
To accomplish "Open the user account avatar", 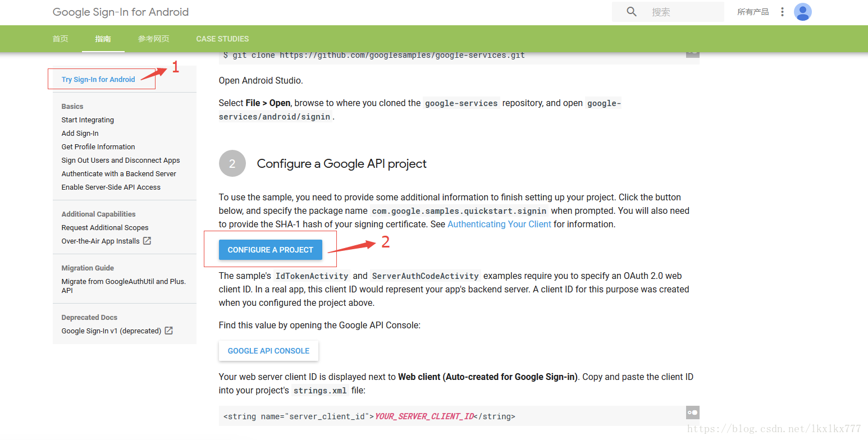I will 803,12.
